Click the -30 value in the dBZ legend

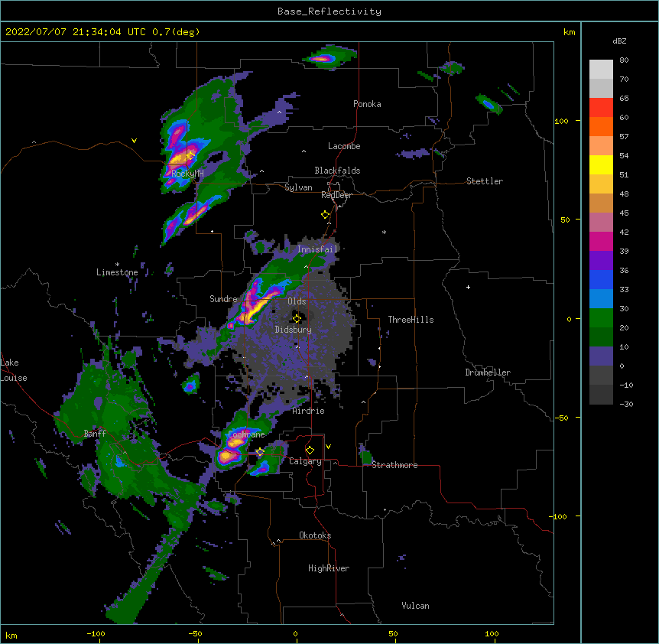(x=626, y=404)
